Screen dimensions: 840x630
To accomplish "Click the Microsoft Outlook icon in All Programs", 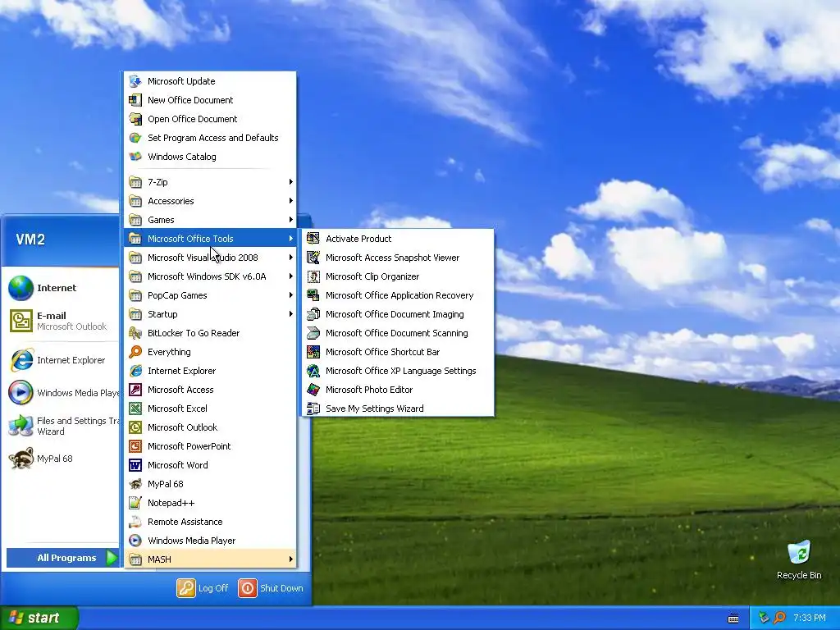I will tap(135, 427).
